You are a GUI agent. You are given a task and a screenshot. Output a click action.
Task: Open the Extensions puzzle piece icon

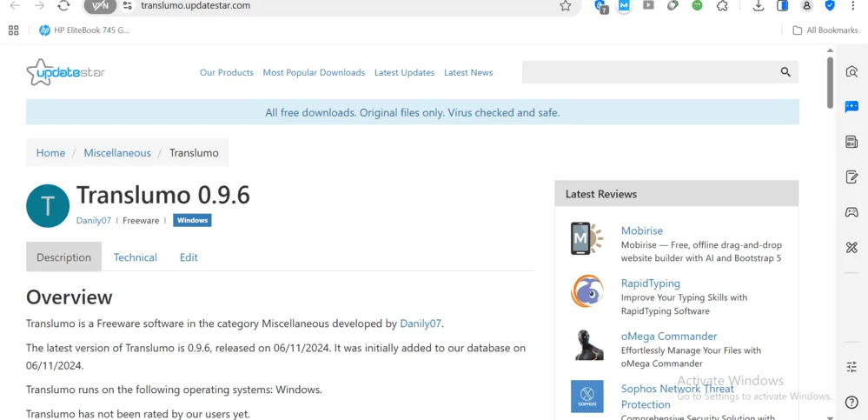tap(722, 6)
